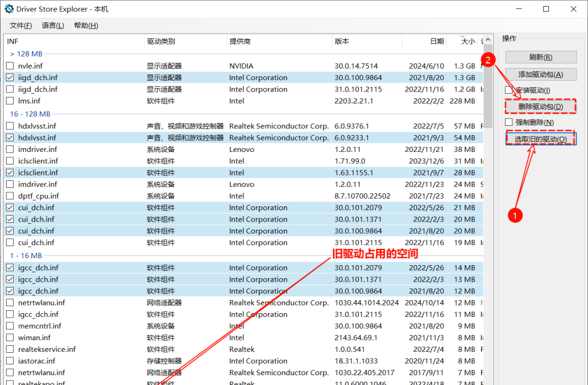This screenshot has height=385, width=588.
Task: Maximize the Driver Store Explorer window
Action: (546, 9)
